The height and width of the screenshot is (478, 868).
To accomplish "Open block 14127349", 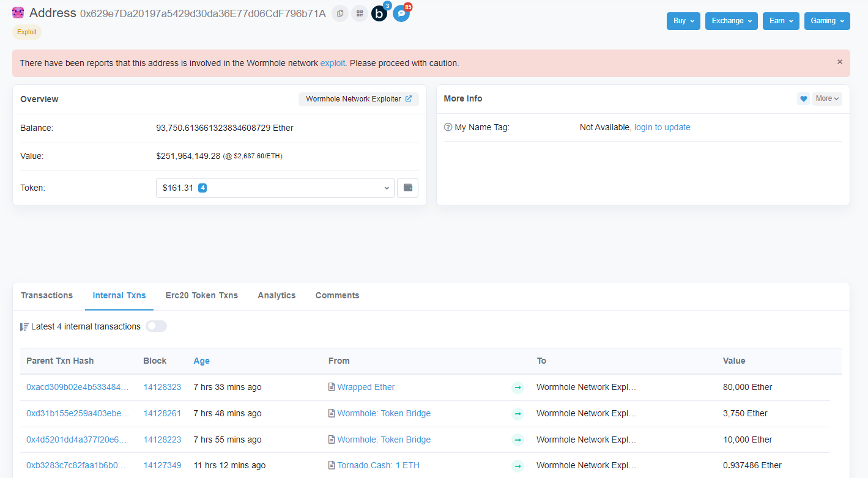I will 162,465.
